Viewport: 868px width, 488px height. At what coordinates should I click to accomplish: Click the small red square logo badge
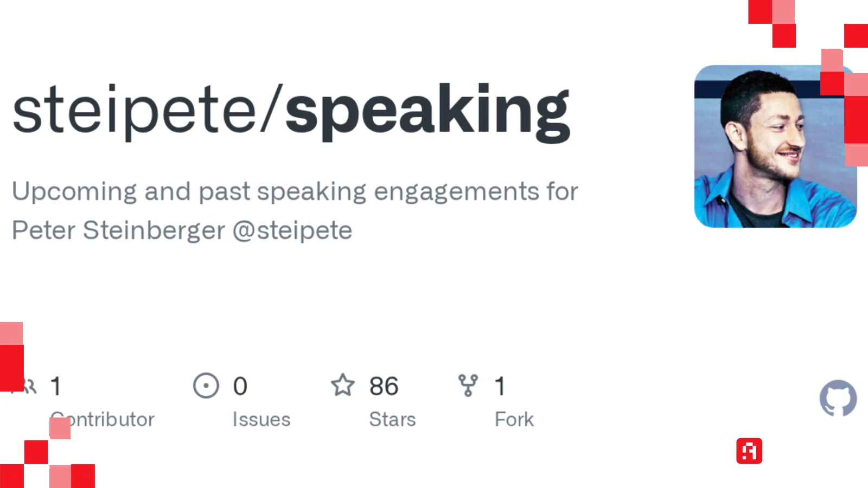[749, 451]
